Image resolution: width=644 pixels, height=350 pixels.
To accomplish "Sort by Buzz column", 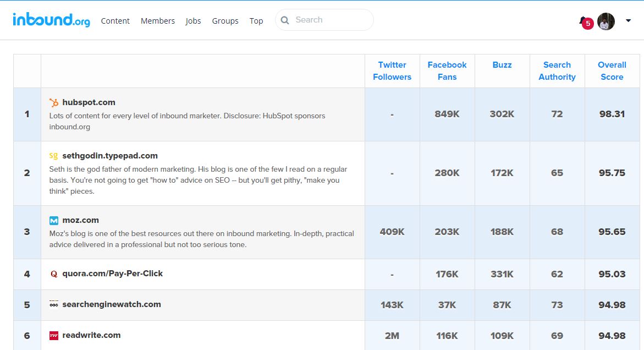I will point(502,65).
